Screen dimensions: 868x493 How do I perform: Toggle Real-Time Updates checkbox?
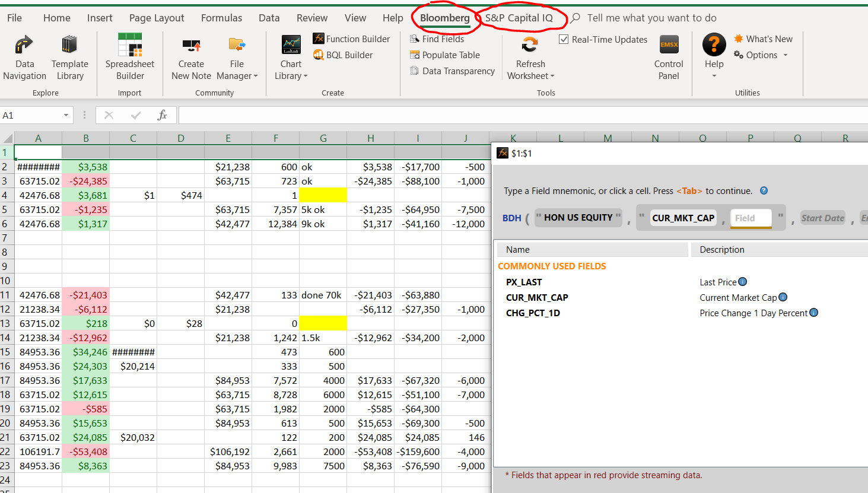(564, 40)
